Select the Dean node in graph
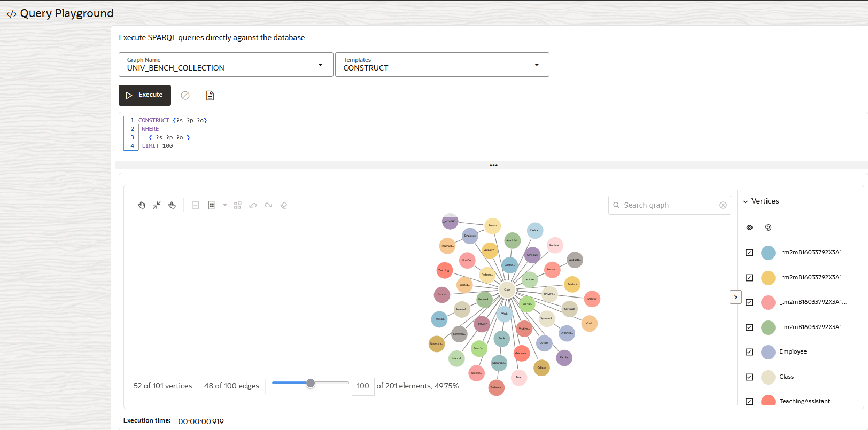Image resolution: width=868 pixels, height=430 pixels. click(519, 377)
